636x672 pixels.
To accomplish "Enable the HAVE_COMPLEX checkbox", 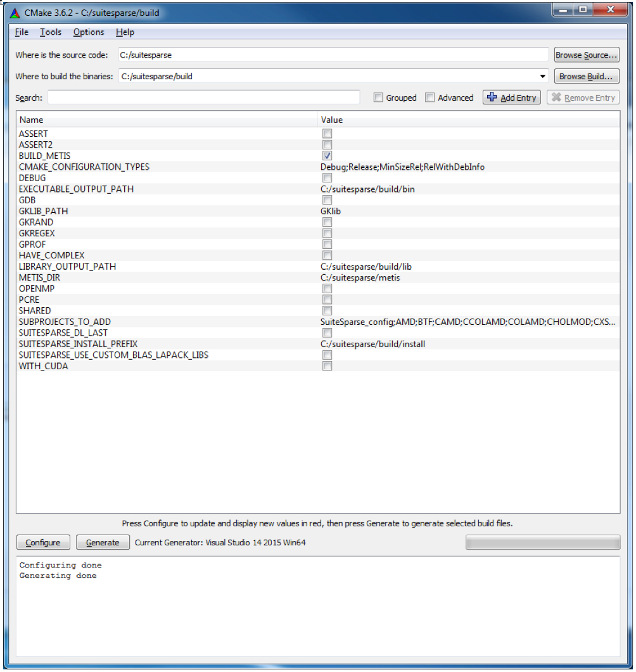I will [x=328, y=256].
